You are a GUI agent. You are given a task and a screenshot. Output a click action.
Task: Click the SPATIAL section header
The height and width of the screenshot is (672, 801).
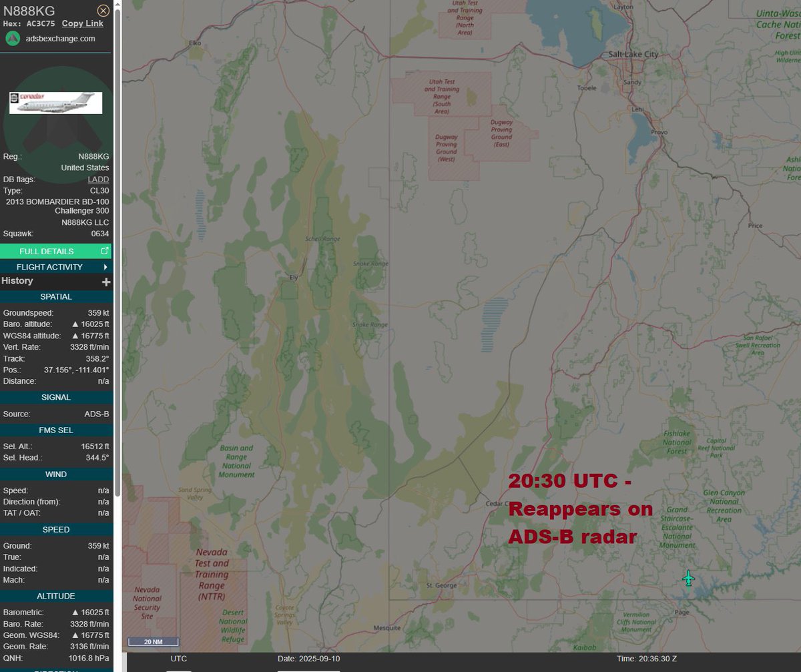tap(55, 297)
